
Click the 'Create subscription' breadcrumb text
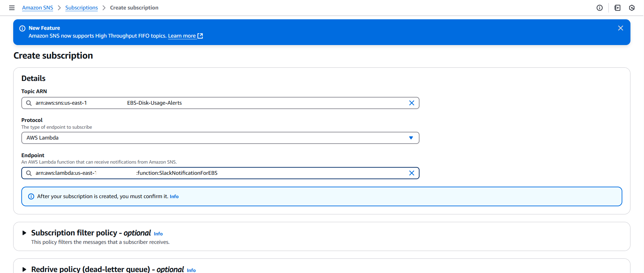[134, 8]
